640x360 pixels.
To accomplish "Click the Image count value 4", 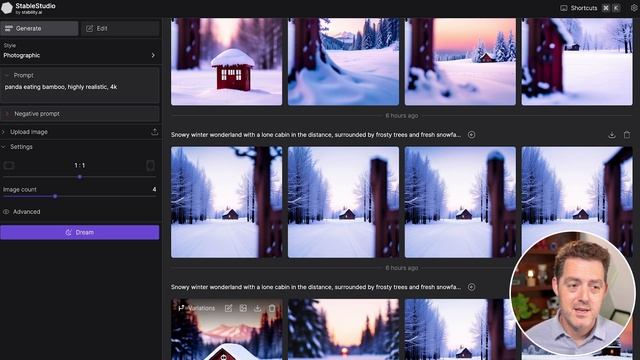I will point(154,189).
